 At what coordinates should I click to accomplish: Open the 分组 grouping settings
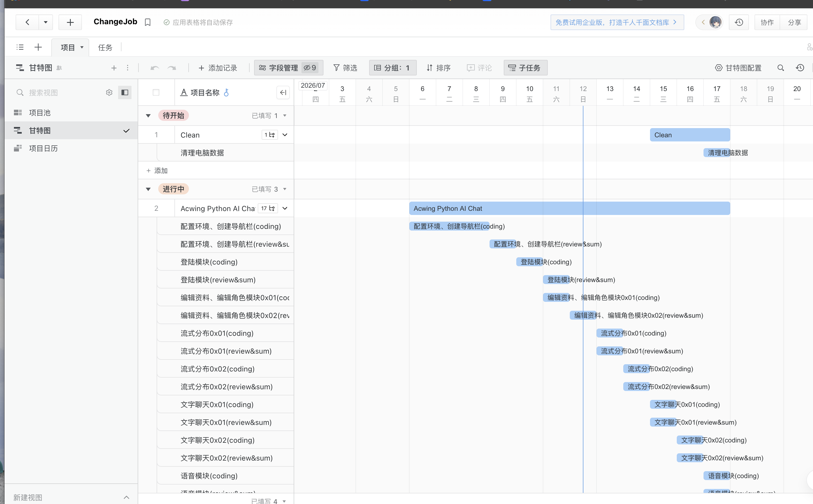click(393, 68)
